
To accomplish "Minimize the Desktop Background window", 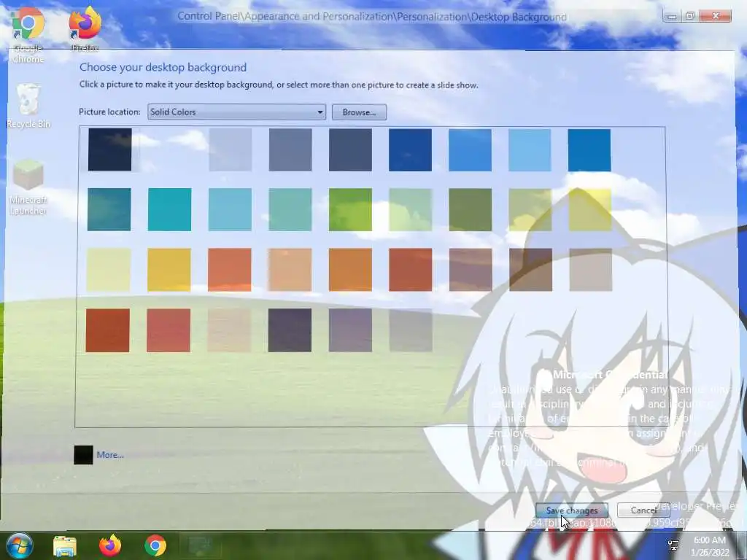I will (671, 16).
